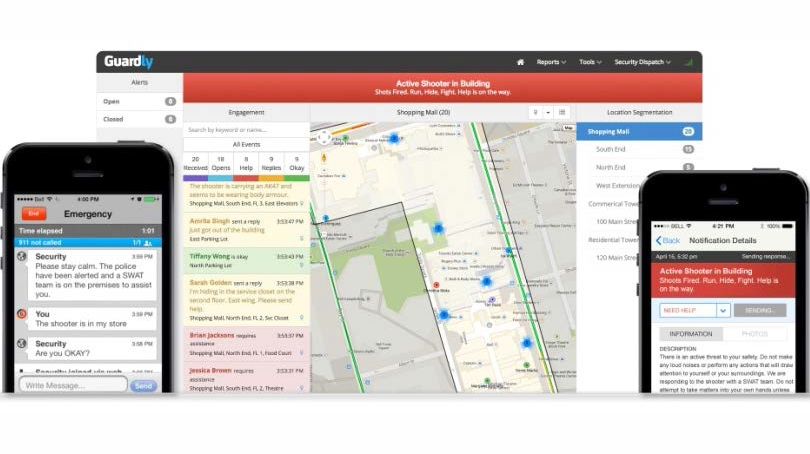Tap Security avatar on SWAT team message

coord(22,257)
